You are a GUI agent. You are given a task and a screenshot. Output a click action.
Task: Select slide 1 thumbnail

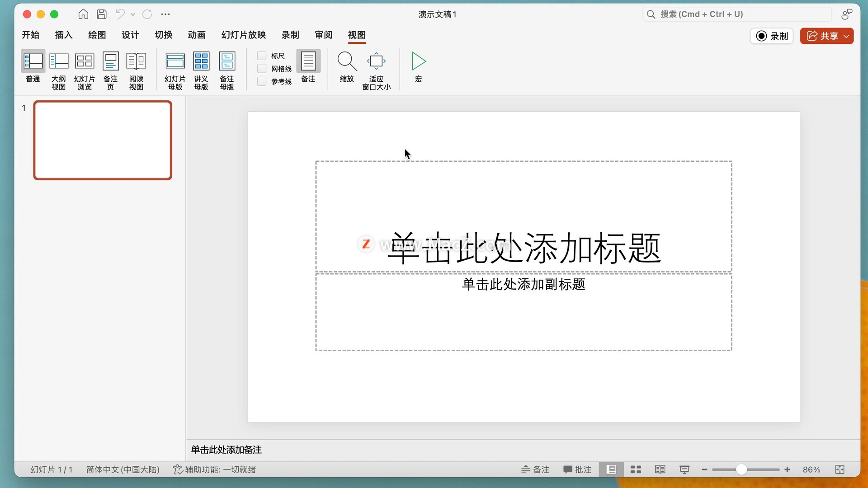[103, 140]
